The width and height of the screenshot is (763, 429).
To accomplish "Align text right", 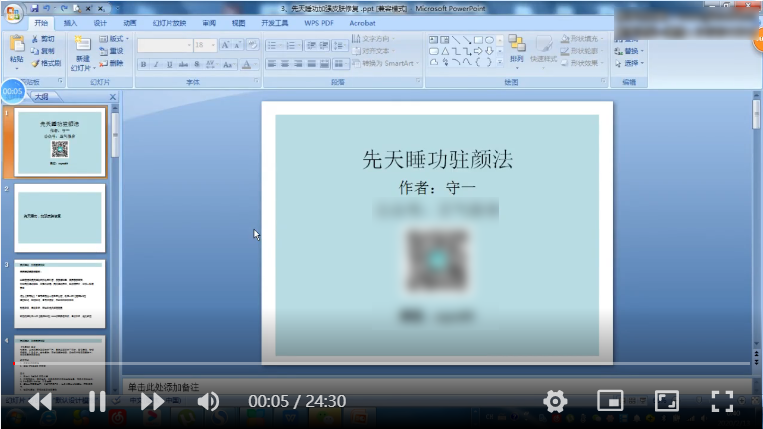I will [298, 64].
